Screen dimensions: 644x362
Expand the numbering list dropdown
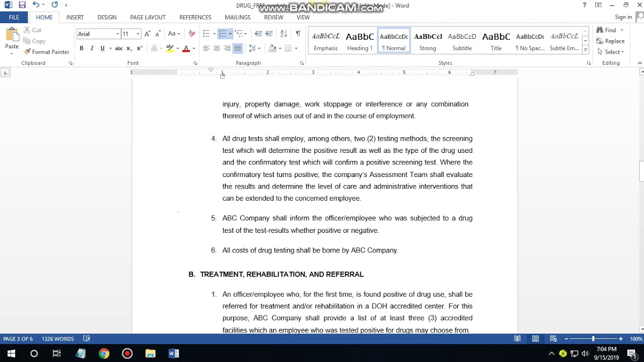[x=230, y=34]
